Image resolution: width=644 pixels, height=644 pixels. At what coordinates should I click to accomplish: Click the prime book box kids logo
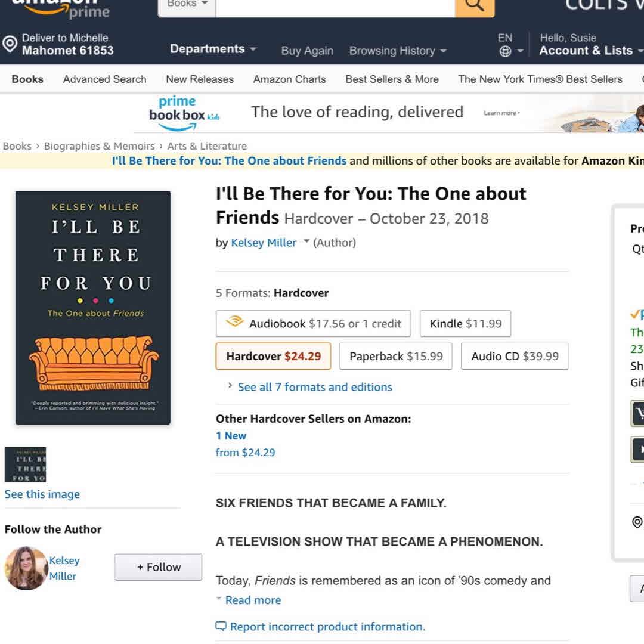pyautogui.click(x=184, y=113)
